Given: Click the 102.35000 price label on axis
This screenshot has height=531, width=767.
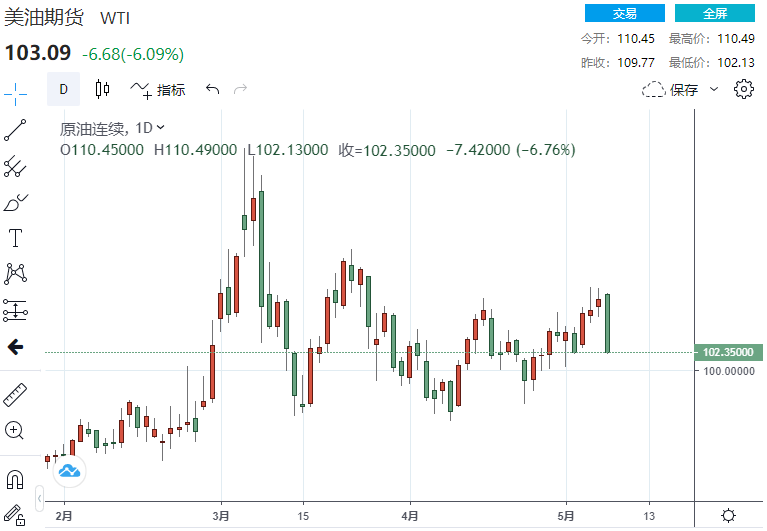Looking at the screenshot, I should coord(727,352).
